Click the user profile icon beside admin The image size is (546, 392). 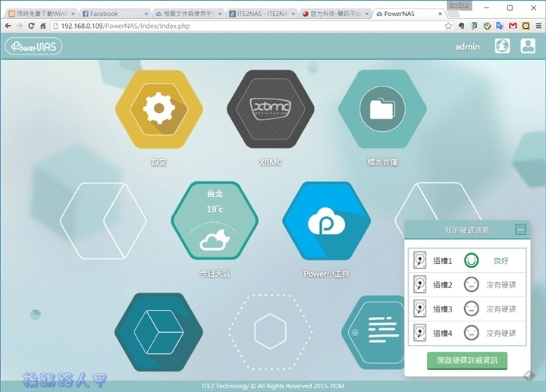click(528, 46)
